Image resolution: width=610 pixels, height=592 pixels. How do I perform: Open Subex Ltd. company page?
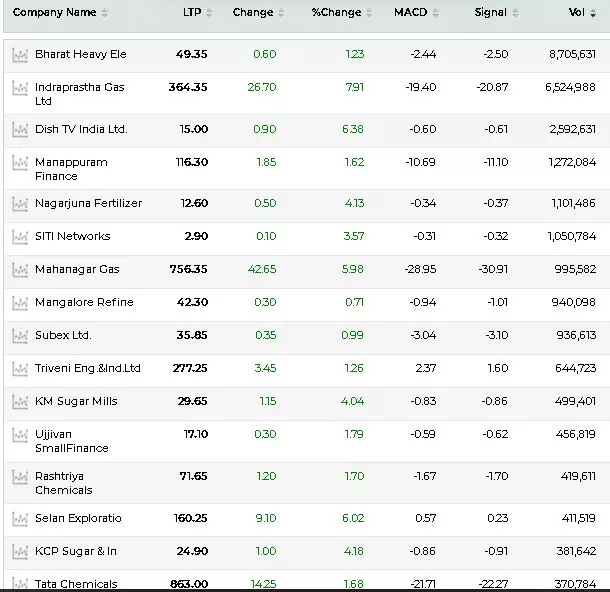point(63,335)
